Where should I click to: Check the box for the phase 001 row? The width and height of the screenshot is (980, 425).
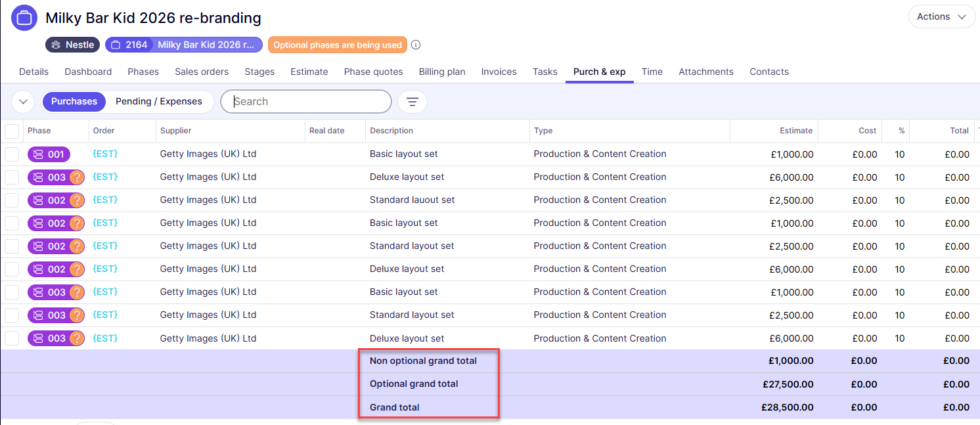[x=12, y=154]
